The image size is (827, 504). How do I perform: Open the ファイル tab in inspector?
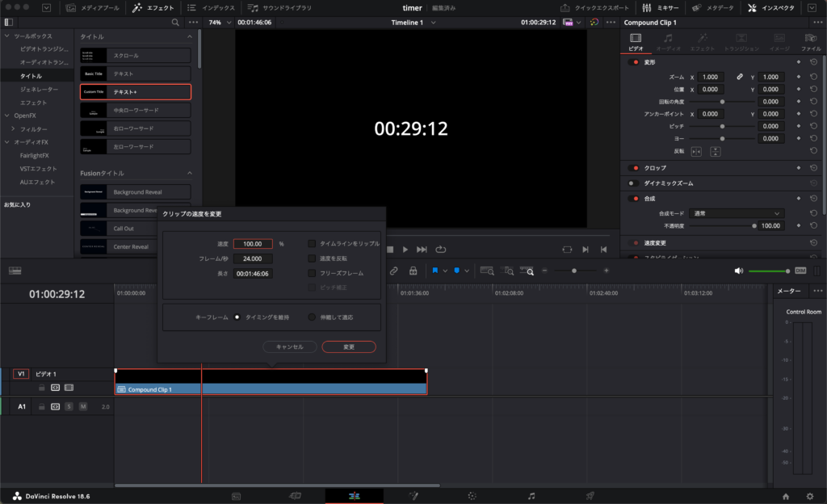tap(811, 42)
